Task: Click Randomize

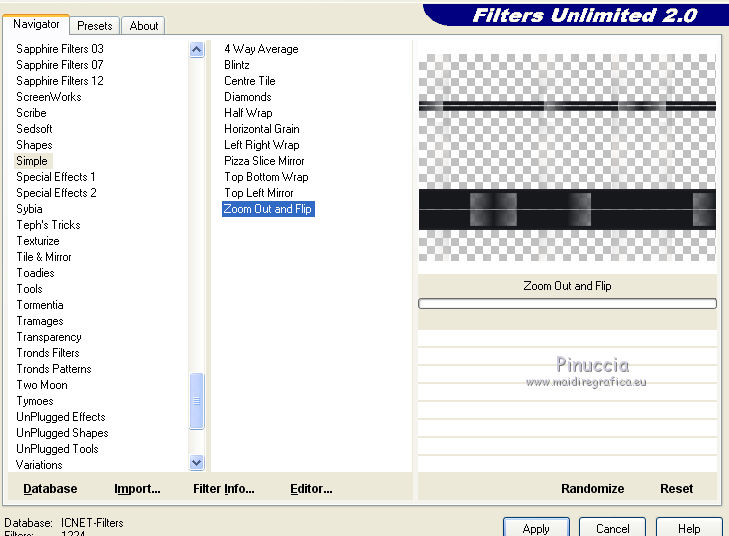Action: coord(592,489)
